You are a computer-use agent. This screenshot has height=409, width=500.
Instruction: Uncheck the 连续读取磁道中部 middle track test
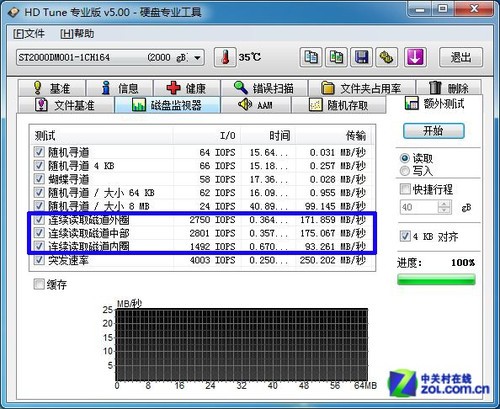pos(39,233)
